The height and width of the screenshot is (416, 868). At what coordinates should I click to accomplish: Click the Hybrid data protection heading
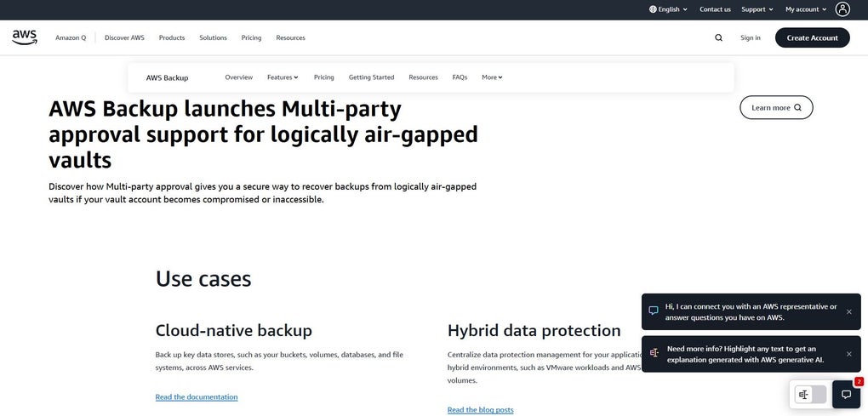[x=534, y=331]
